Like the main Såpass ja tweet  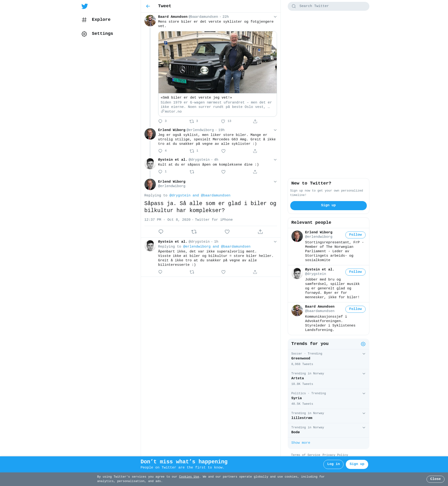[227, 232]
